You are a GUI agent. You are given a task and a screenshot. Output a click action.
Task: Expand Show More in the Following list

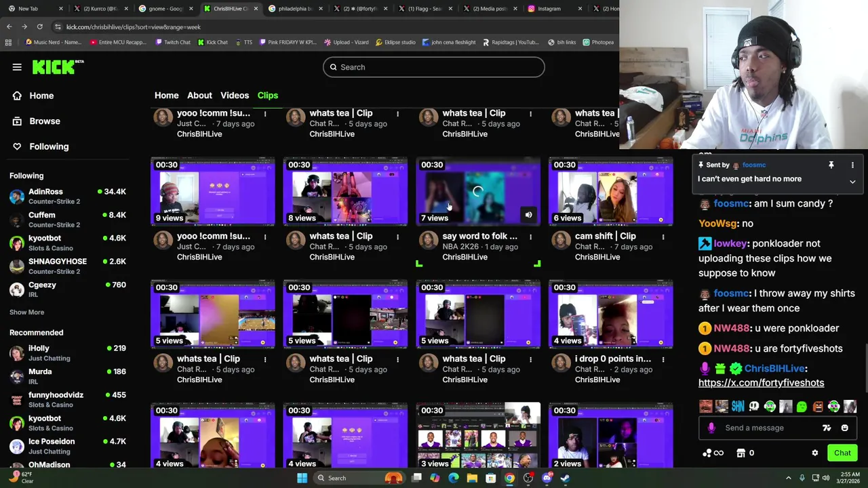pyautogui.click(x=26, y=312)
